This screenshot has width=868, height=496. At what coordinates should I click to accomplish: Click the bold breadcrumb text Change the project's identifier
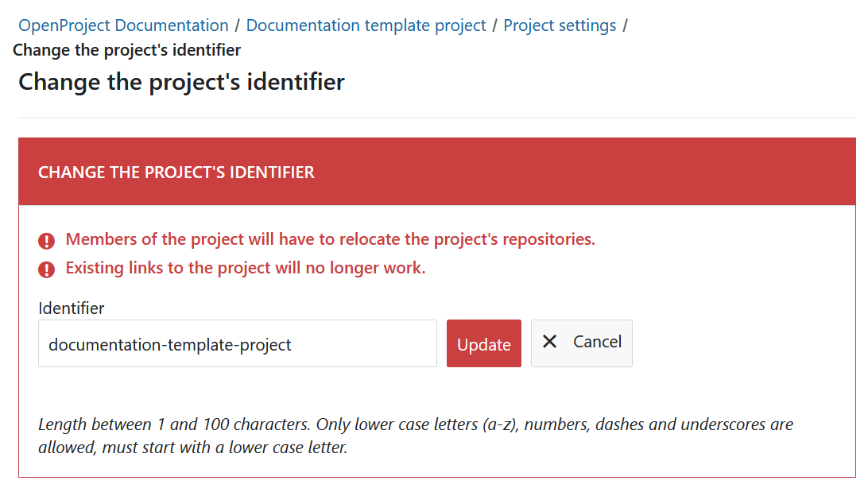[126, 49]
